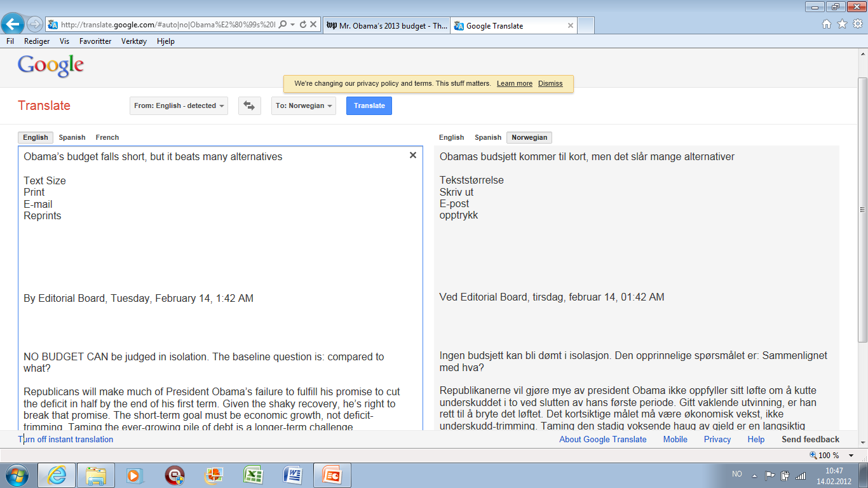Click the browser address bar URL
This screenshot has height=488, width=868.
tap(168, 25)
